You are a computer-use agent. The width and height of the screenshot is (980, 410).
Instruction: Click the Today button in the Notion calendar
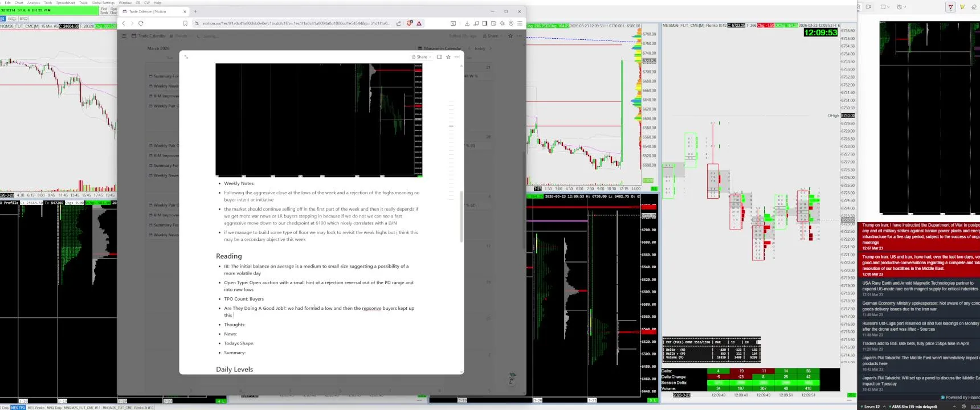[480, 48]
